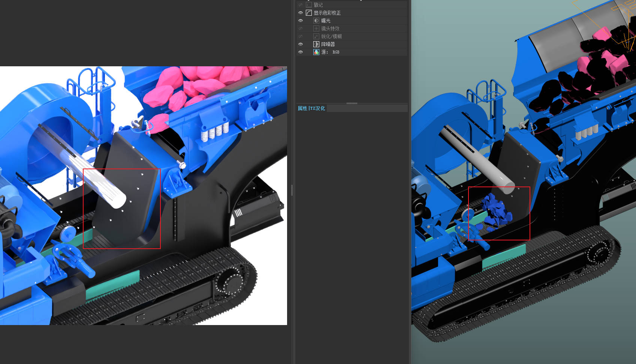Click the vertical divider grip beside render
Viewport: 636px width, 364px height.
point(292,190)
